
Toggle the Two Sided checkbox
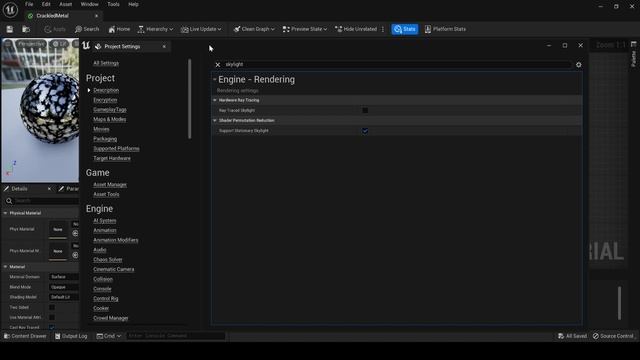pos(52,307)
